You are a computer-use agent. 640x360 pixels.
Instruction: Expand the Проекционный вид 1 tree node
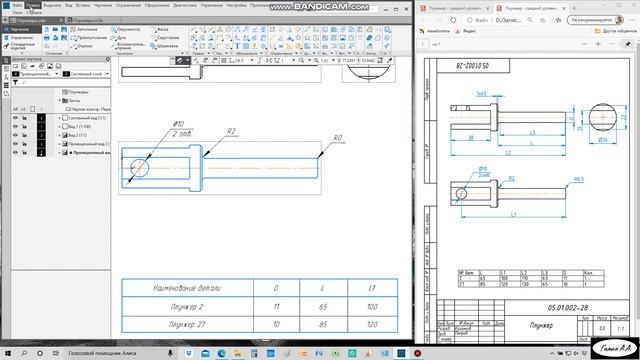(60, 144)
